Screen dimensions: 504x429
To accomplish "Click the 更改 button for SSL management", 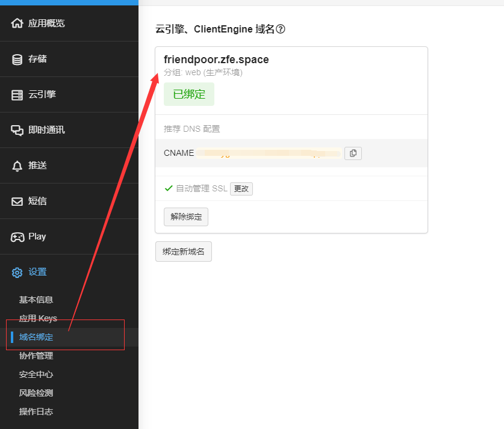I will click(241, 189).
